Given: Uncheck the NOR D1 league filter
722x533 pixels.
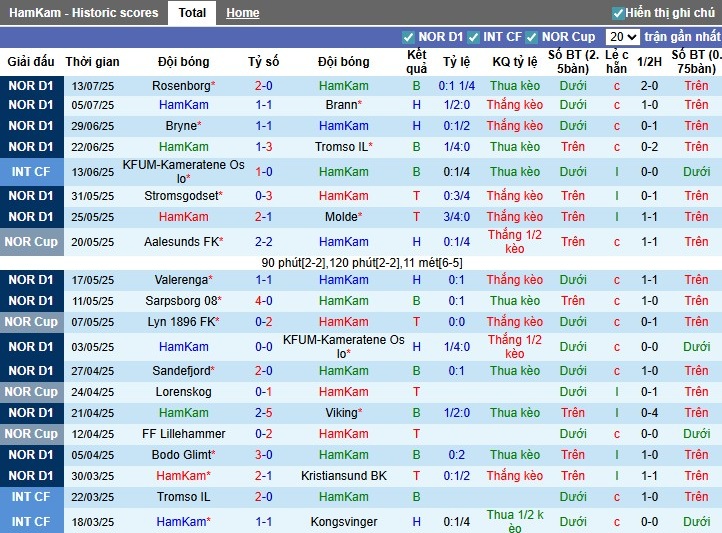Looking at the screenshot, I should 408,37.
